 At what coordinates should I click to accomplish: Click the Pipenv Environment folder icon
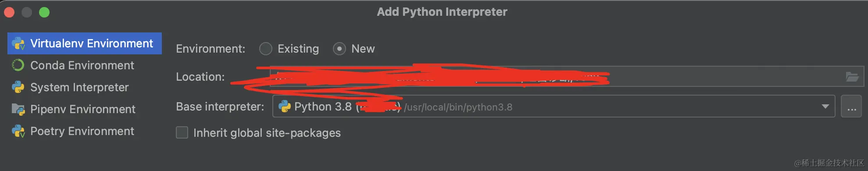coord(18,109)
